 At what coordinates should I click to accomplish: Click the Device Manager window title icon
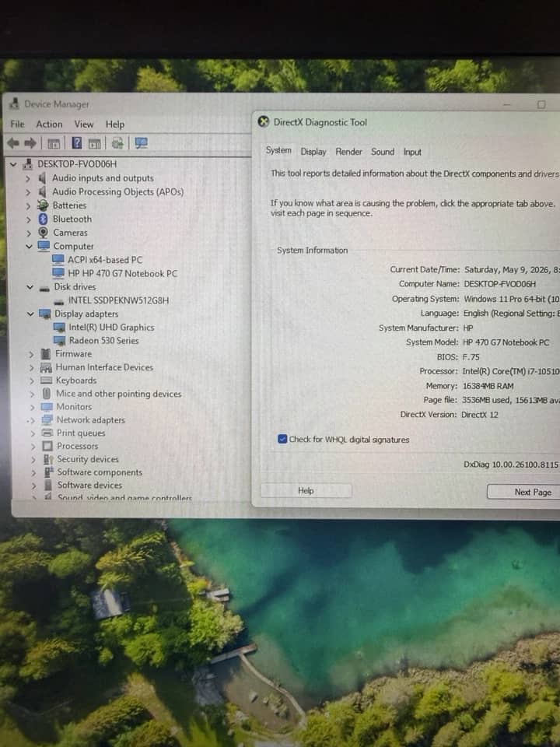pos(15,103)
